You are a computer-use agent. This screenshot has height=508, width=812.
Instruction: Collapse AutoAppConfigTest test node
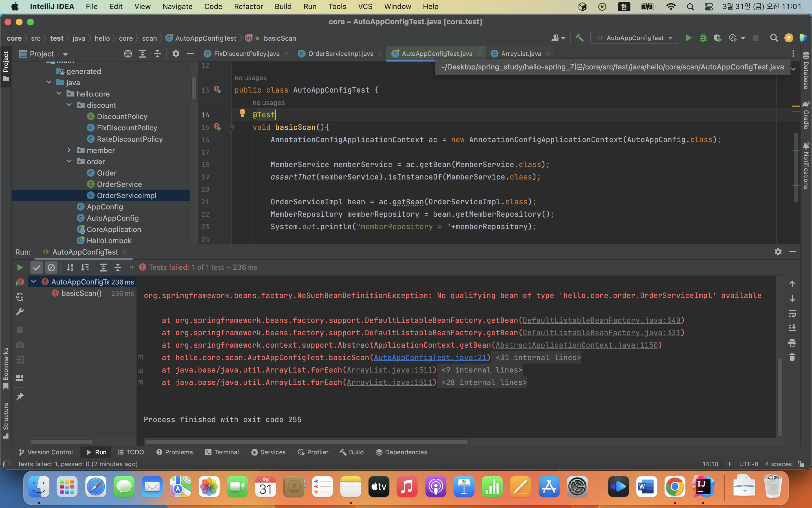[34, 282]
